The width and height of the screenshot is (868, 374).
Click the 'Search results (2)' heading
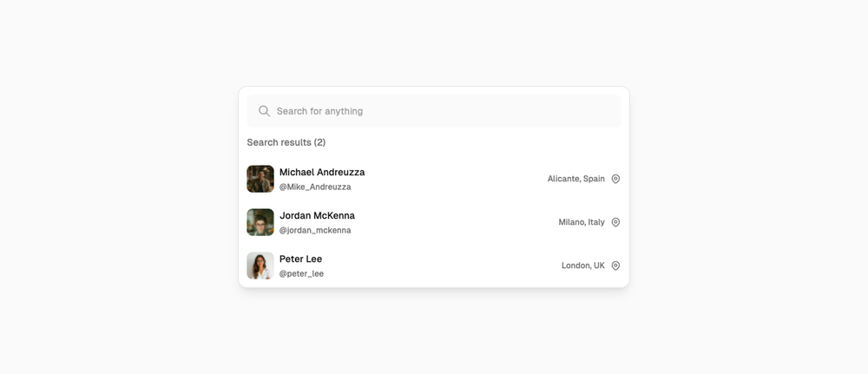286,142
